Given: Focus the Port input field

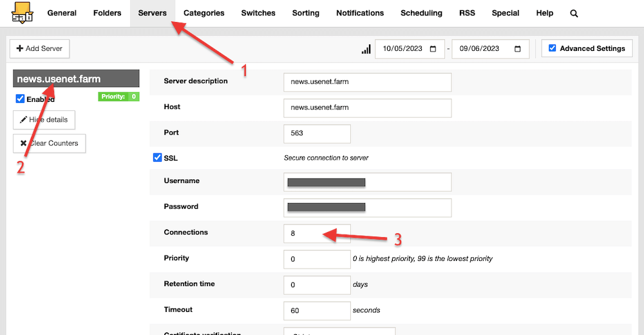Looking at the screenshot, I should 316,133.
